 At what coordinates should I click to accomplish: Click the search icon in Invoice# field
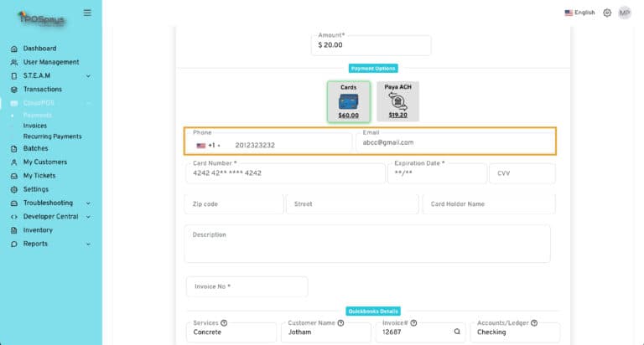click(x=457, y=332)
